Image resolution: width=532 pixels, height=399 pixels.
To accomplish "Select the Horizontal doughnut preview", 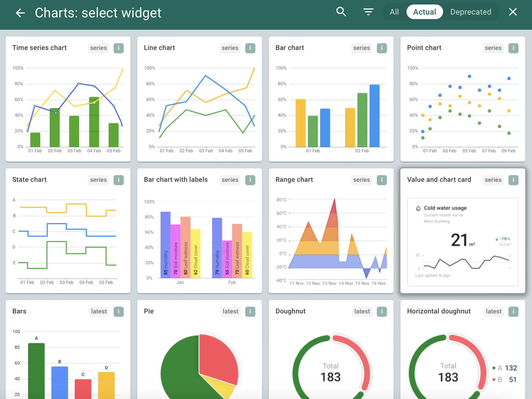I will pyautogui.click(x=463, y=366).
